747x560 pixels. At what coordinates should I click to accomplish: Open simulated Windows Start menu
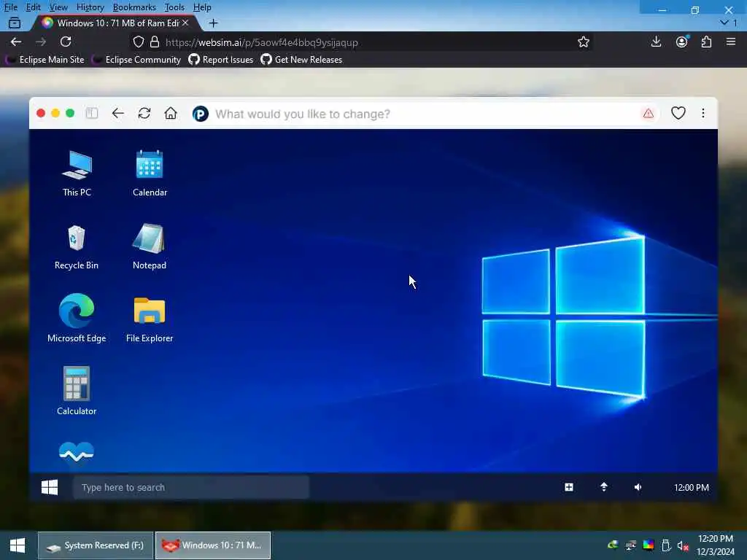point(50,487)
